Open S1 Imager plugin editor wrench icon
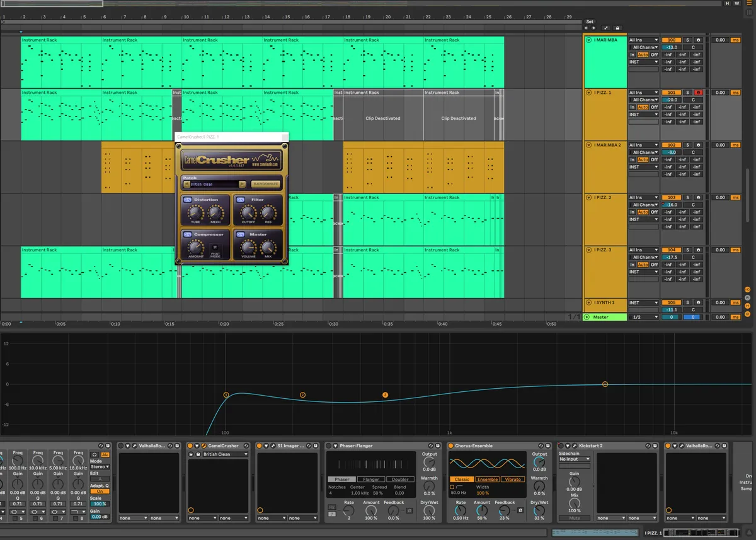 tap(273, 446)
